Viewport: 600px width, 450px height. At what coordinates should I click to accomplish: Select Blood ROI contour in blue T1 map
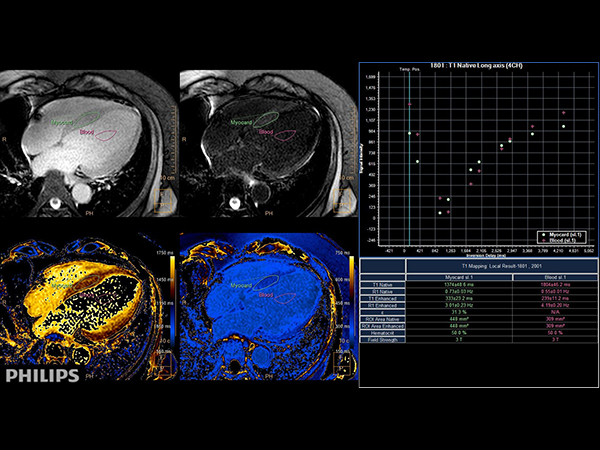pyautogui.click(x=285, y=298)
